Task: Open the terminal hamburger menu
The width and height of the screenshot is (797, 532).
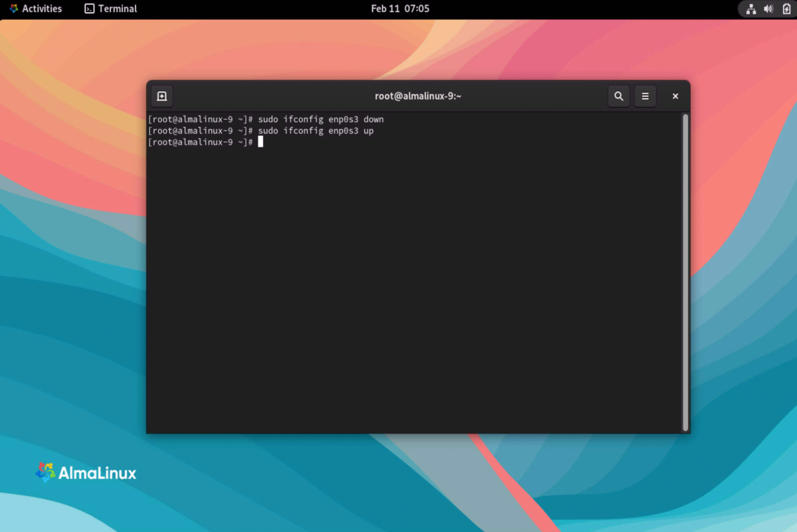Action: click(645, 96)
